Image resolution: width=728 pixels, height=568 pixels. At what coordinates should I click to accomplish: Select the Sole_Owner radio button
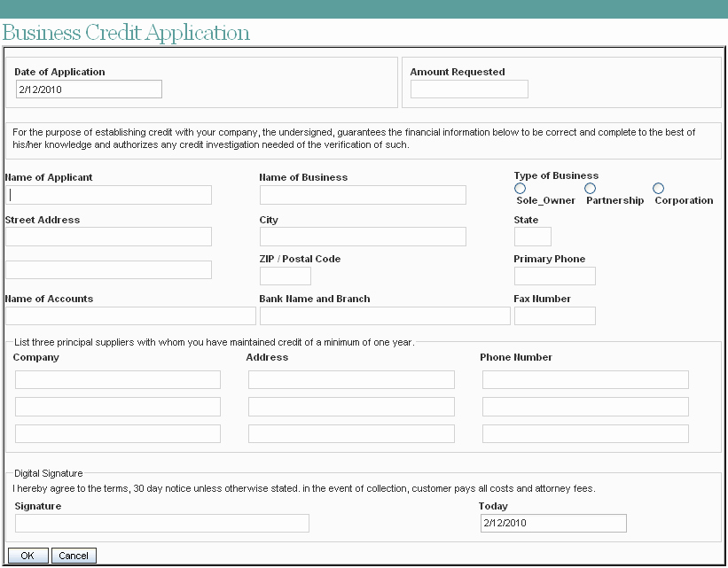(520, 188)
